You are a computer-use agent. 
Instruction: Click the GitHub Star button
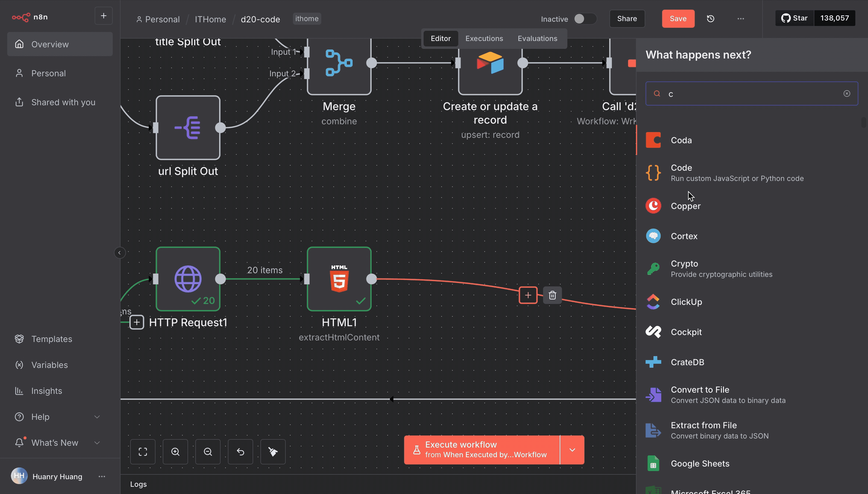click(x=794, y=18)
